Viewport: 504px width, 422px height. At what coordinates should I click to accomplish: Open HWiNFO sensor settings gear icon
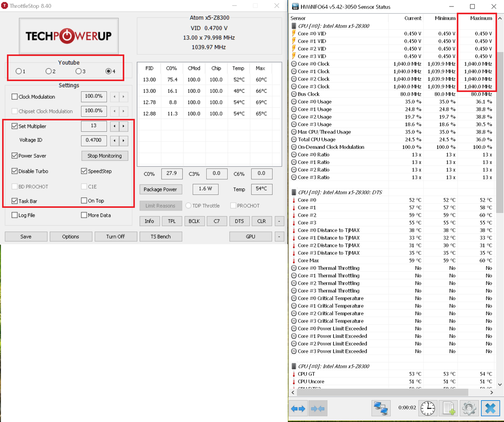click(469, 408)
